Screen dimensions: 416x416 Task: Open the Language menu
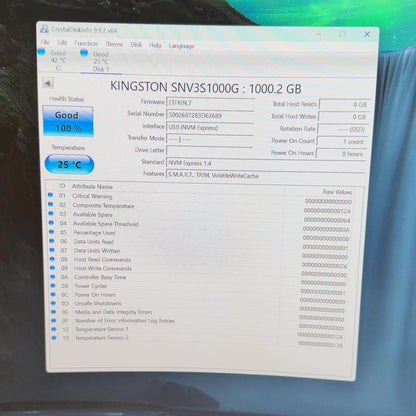[182, 46]
